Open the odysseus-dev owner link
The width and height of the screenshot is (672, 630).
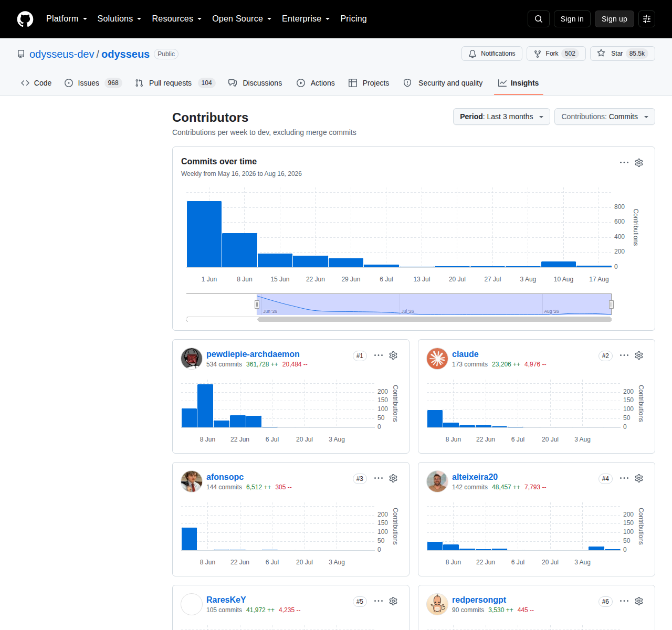coord(62,54)
